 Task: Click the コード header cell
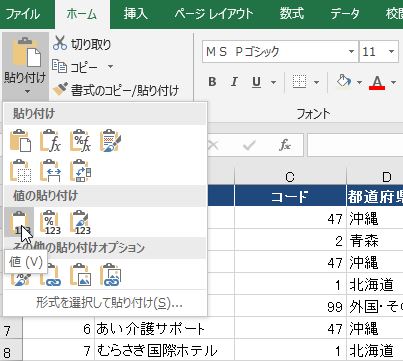[290, 196]
